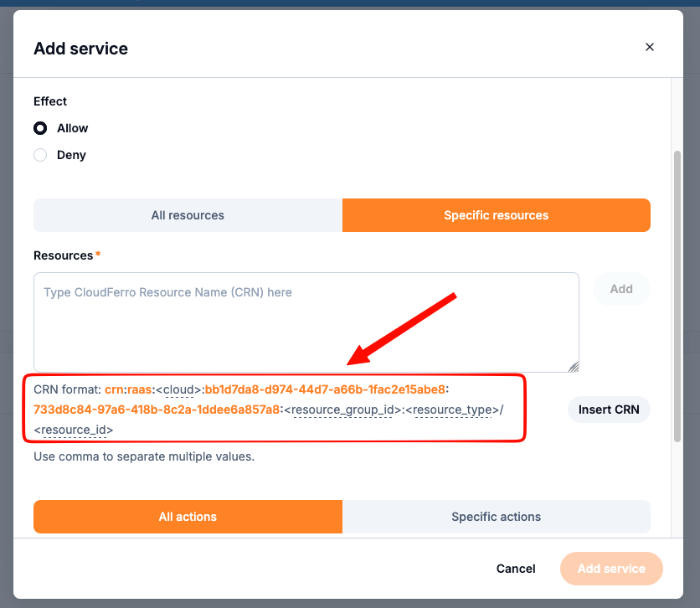Image resolution: width=700 pixels, height=608 pixels.
Task: Click the <cloud> placeholder in CRN format
Action: click(178, 389)
